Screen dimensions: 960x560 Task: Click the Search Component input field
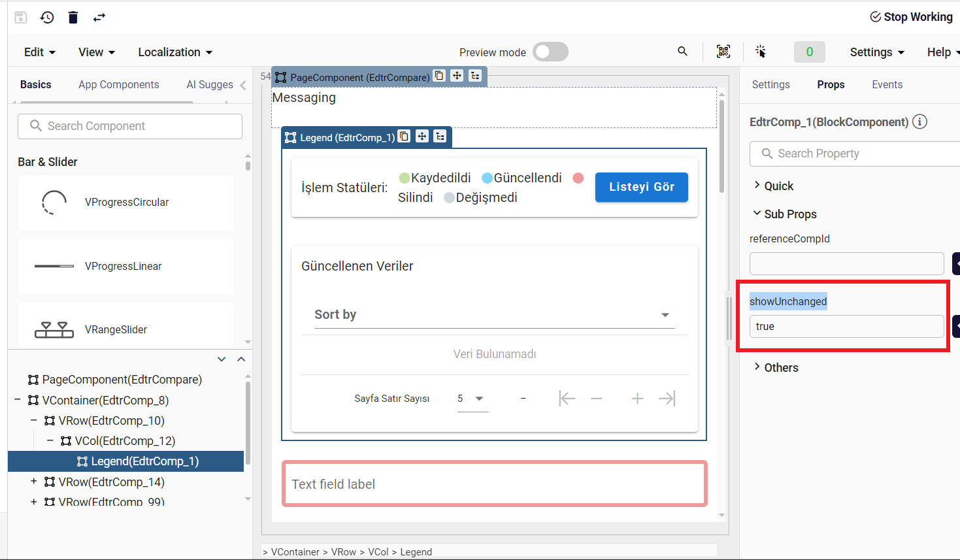130,126
